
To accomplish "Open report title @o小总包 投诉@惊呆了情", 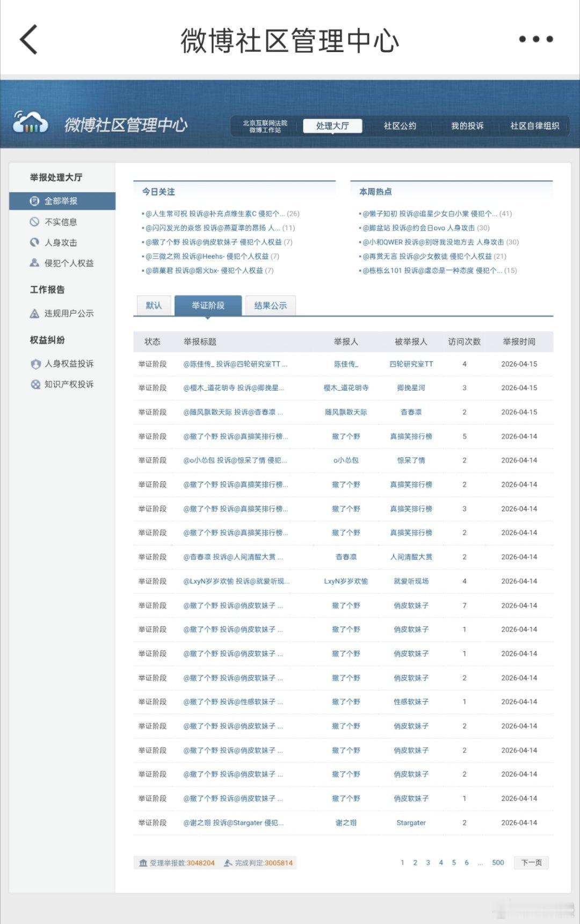I will coord(235,460).
